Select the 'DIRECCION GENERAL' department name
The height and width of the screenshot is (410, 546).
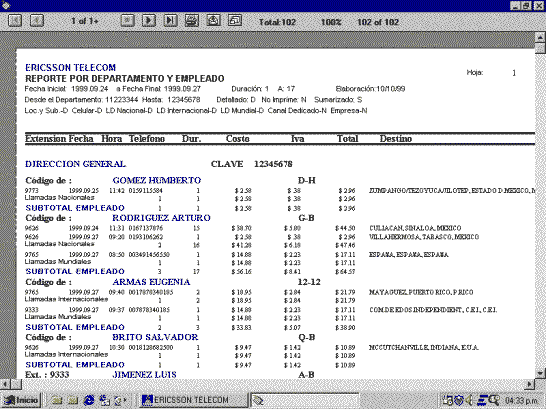[76, 164]
